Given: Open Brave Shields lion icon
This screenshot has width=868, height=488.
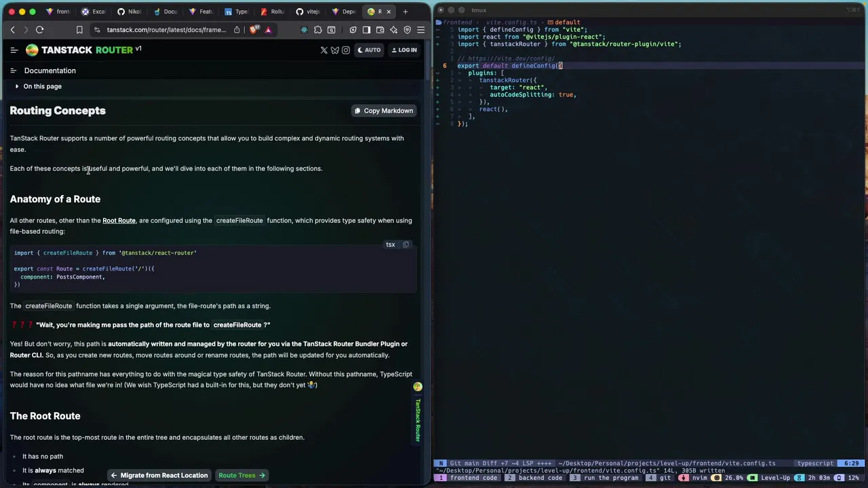Looking at the screenshot, I should [254, 30].
